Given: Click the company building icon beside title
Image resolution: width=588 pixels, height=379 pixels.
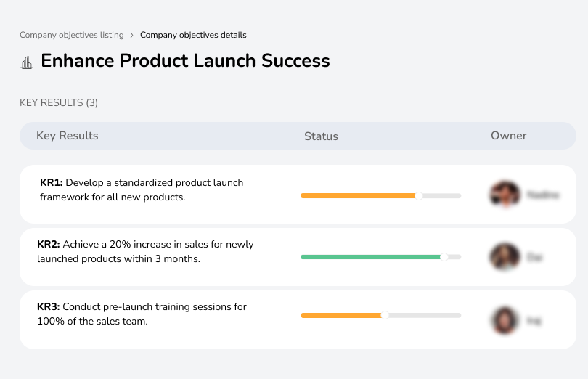Looking at the screenshot, I should click(27, 62).
